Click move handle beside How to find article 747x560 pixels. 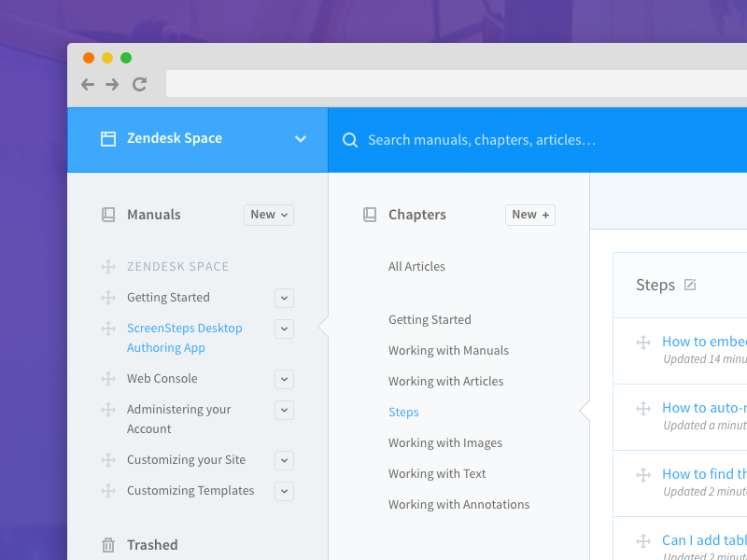643,475
